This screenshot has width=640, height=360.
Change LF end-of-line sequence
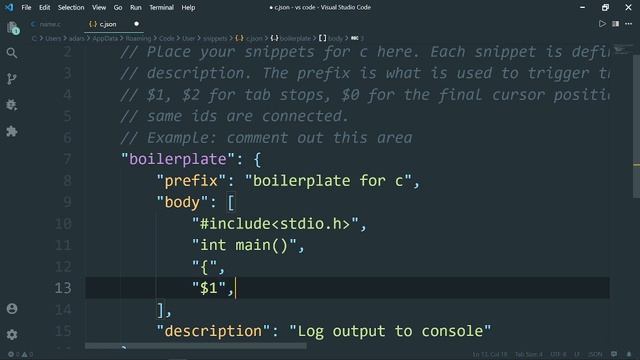coord(577,354)
